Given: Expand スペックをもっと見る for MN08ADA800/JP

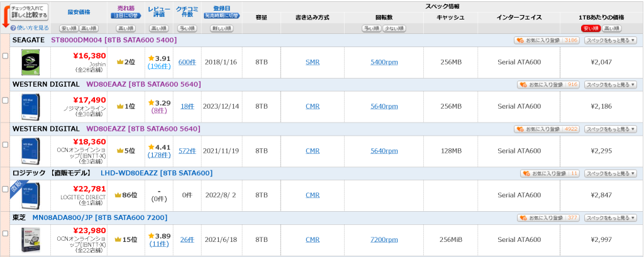Looking at the screenshot, I should [x=610, y=217].
